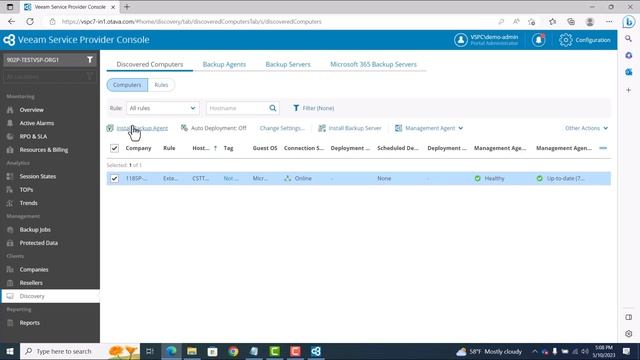
Task: Switch to Computers view toggle
Action: click(x=127, y=85)
